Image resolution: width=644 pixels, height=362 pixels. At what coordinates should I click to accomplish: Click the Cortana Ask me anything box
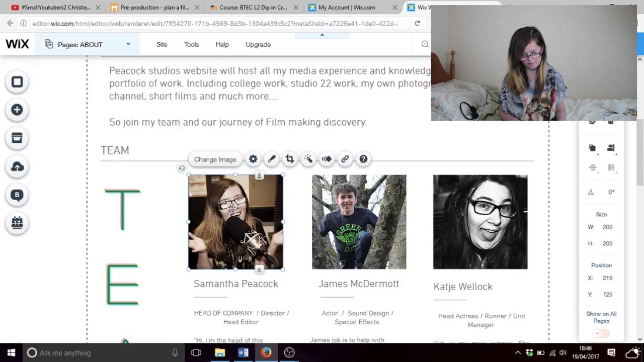pyautogui.click(x=103, y=352)
